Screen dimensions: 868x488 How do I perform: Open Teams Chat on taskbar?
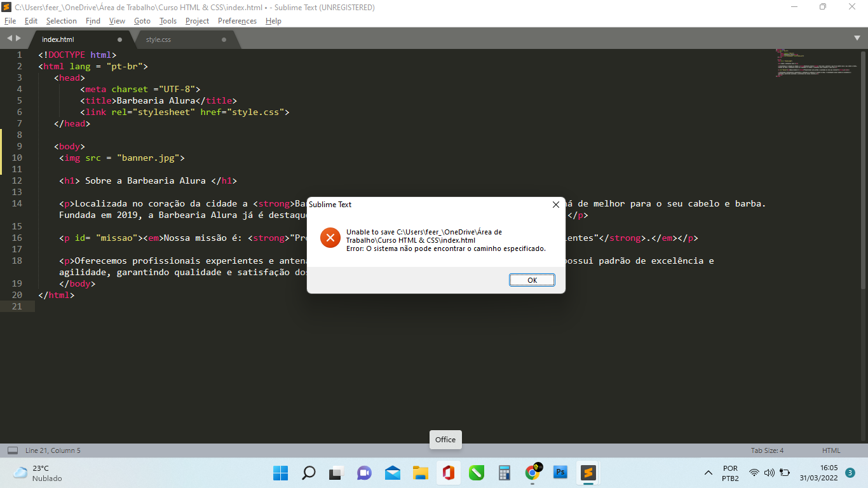coord(364,473)
